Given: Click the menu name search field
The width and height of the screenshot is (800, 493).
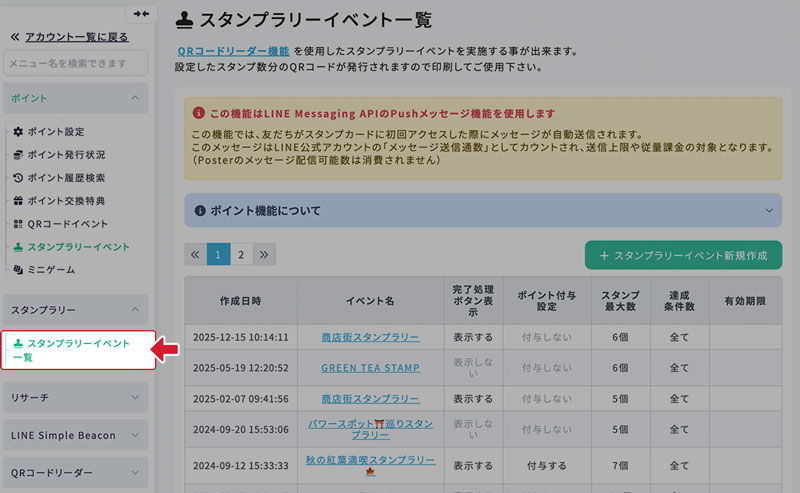Looking at the screenshot, I should click(76, 63).
